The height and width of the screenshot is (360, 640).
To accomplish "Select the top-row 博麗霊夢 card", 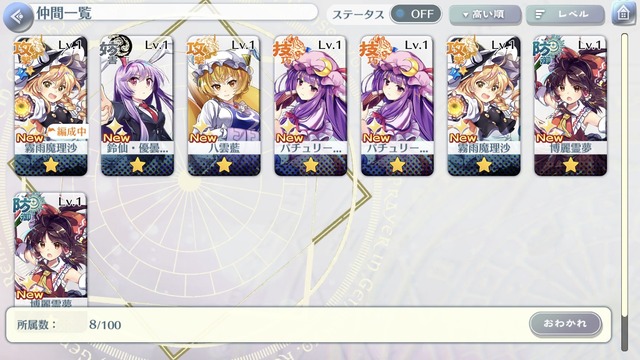I will point(570,106).
